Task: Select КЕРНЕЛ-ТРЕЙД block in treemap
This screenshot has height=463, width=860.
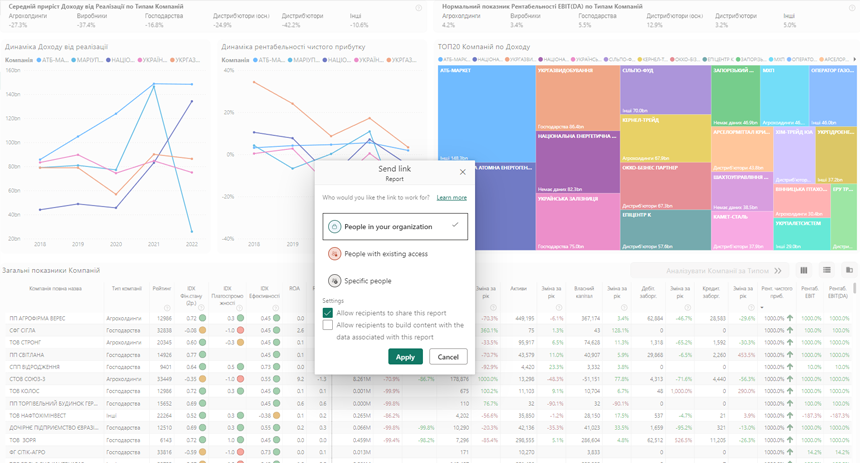Action: [x=666, y=138]
